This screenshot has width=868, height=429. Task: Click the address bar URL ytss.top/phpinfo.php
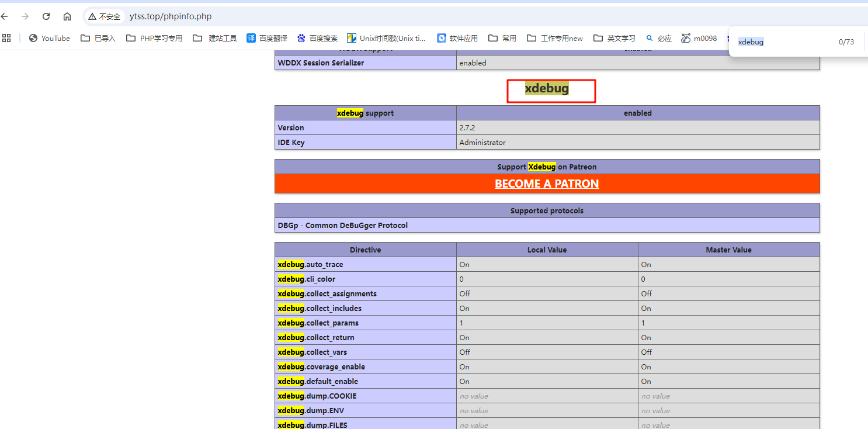coord(171,16)
